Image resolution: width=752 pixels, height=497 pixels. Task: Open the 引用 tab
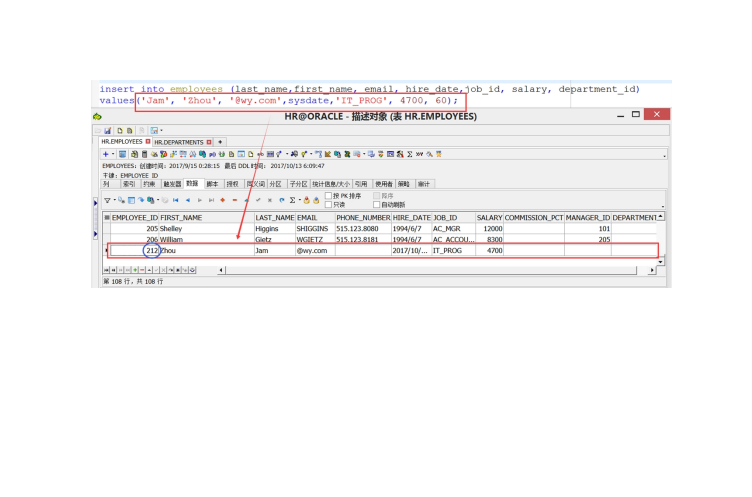point(361,184)
